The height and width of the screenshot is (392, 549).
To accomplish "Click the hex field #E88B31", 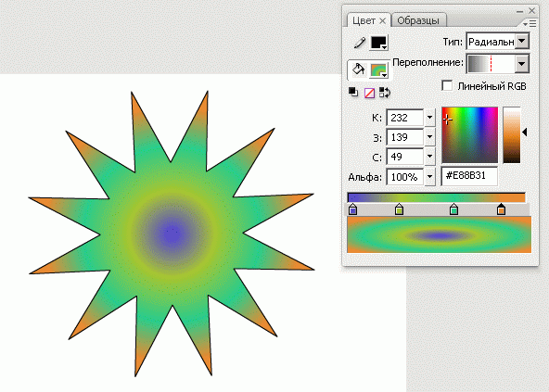I will pyautogui.click(x=469, y=176).
